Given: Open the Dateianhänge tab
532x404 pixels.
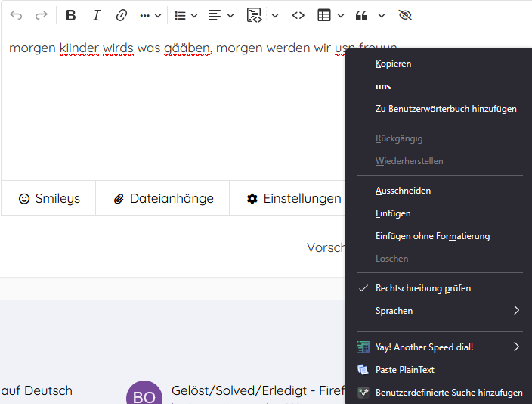Looking at the screenshot, I should (163, 198).
